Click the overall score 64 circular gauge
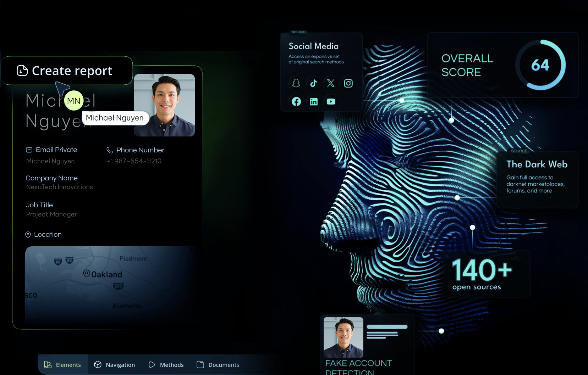Image resolution: width=588 pixels, height=375 pixels. pyautogui.click(x=540, y=65)
